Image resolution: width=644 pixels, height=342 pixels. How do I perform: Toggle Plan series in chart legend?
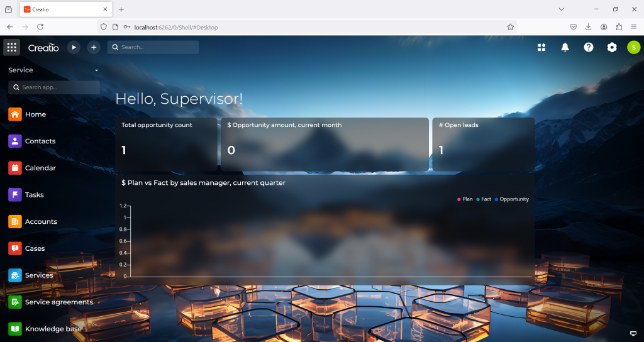[x=465, y=199]
